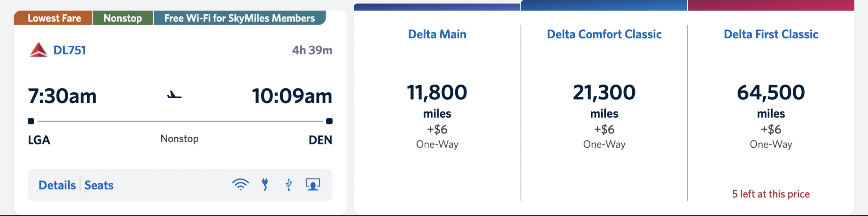The height and width of the screenshot is (216, 868).
Task: Click the 4h 39m flight duration
Action: click(312, 50)
